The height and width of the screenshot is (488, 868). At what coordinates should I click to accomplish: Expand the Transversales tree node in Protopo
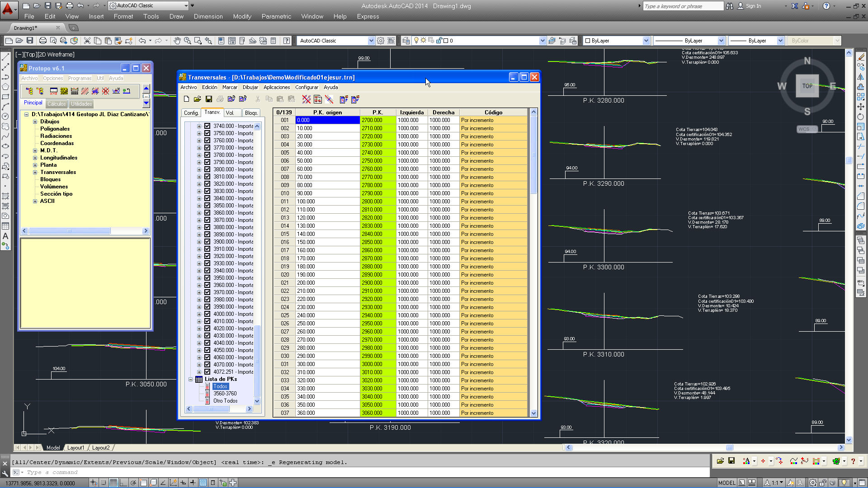tap(35, 172)
